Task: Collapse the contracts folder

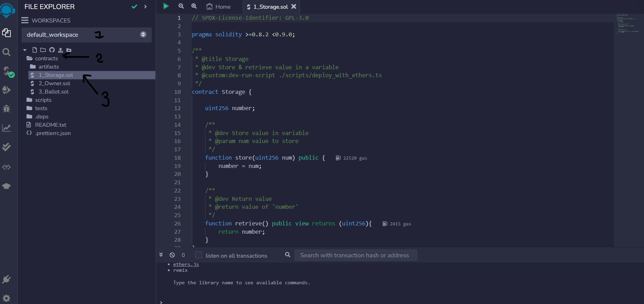Action: 46,59
